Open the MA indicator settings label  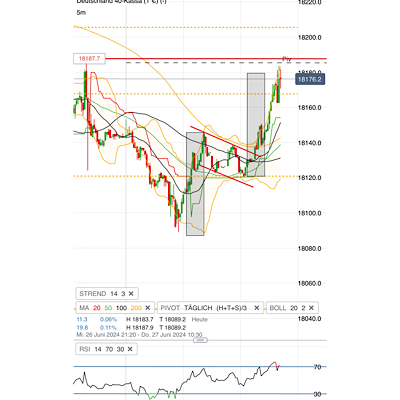(84, 308)
